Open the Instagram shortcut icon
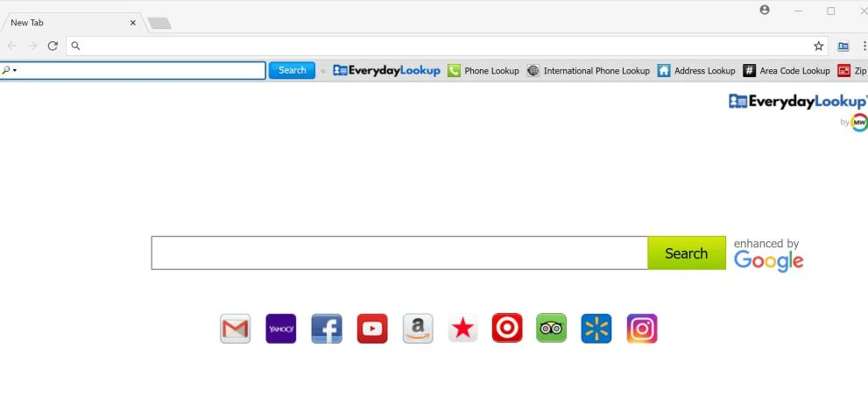Screen dimensions: 868x405 pyautogui.click(x=642, y=329)
